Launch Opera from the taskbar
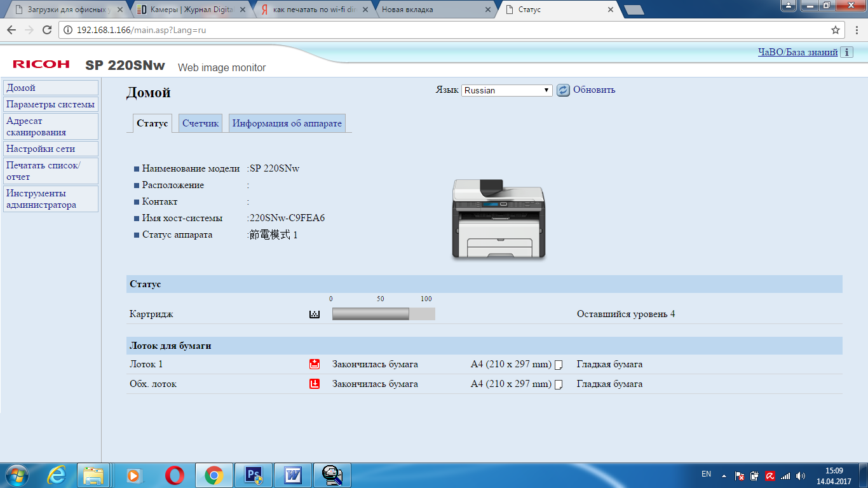The image size is (868, 488). click(x=175, y=475)
